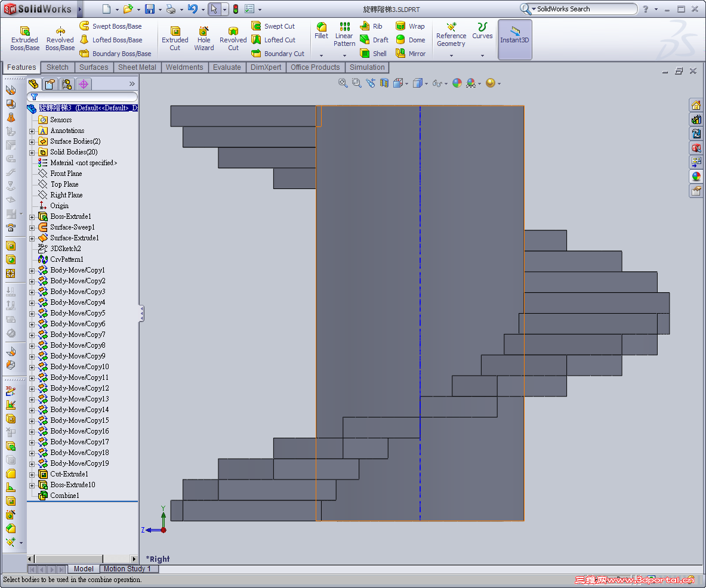Viewport: 706px width, 588px height.
Task: Choose Swept Boss/Base in ribbon
Action: point(111,26)
